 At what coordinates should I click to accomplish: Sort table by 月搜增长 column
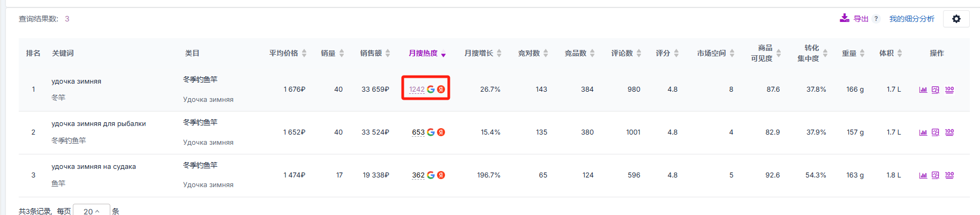(483, 53)
